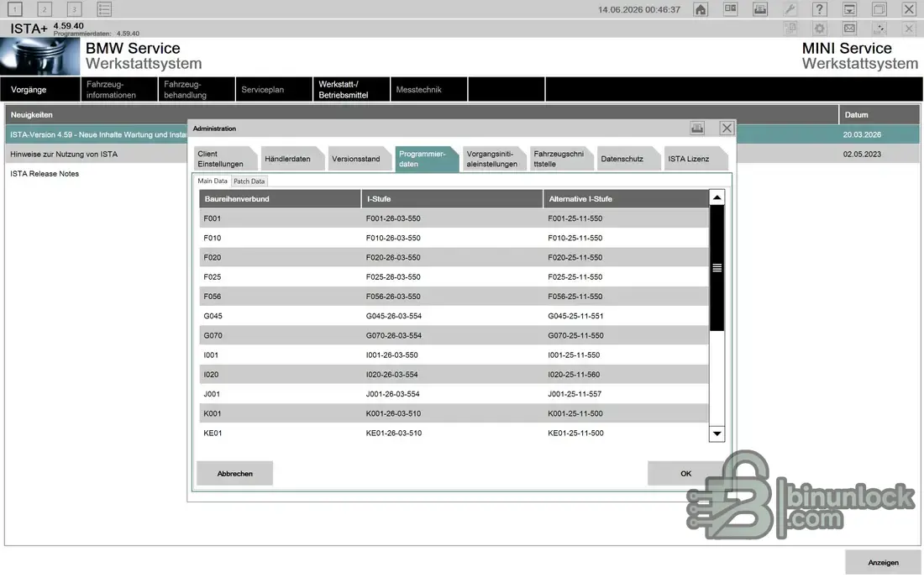Click the Abbrechen button
The height and width of the screenshot is (578, 924).
(x=234, y=473)
